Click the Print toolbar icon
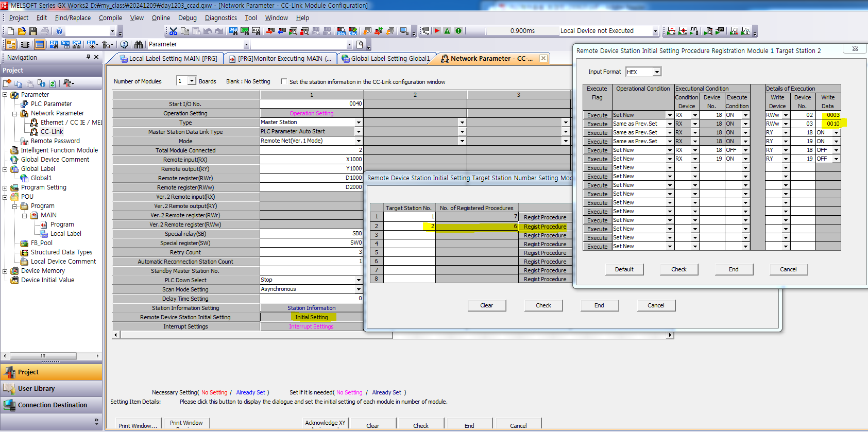This screenshot has width=868, height=432. pyautogui.click(x=45, y=31)
